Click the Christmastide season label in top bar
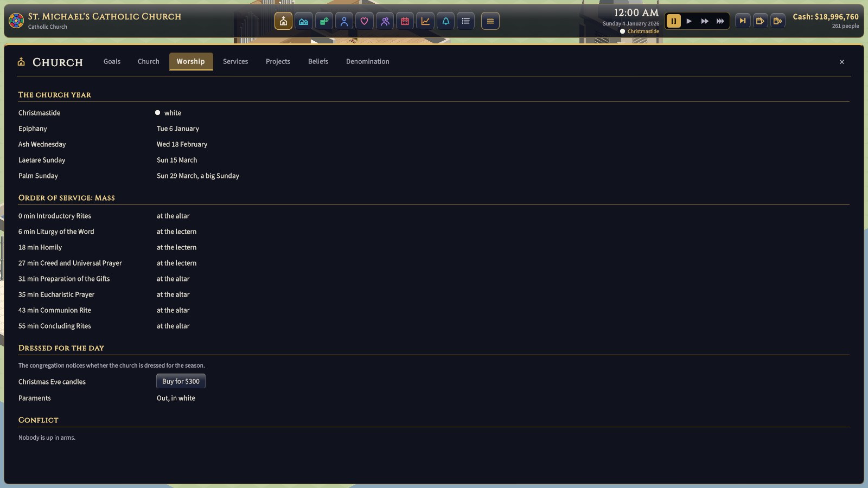Viewport: 868px width, 488px height. (x=643, y=31)
